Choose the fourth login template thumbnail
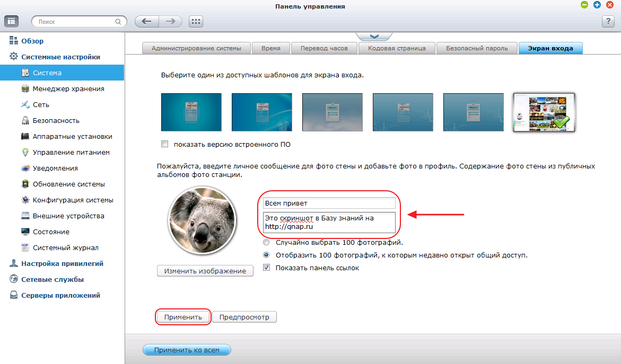This screenshot has width=621, height=364. [403, 112]
